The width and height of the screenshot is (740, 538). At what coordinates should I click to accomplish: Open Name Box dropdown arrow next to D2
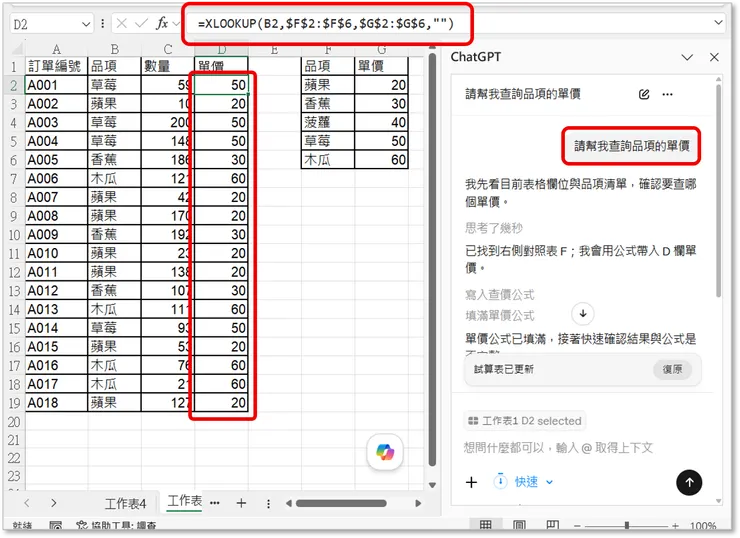[x=86, y=24]
